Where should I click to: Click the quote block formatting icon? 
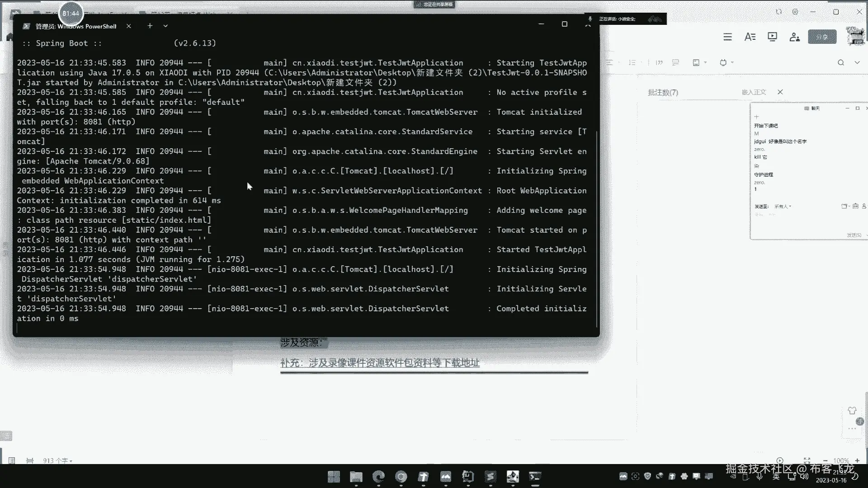tap(659, 63)
